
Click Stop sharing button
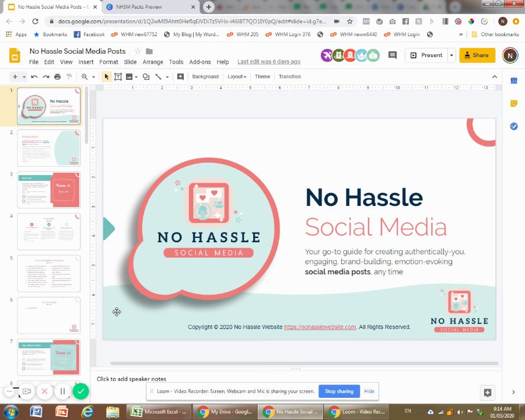click(339, 391)
